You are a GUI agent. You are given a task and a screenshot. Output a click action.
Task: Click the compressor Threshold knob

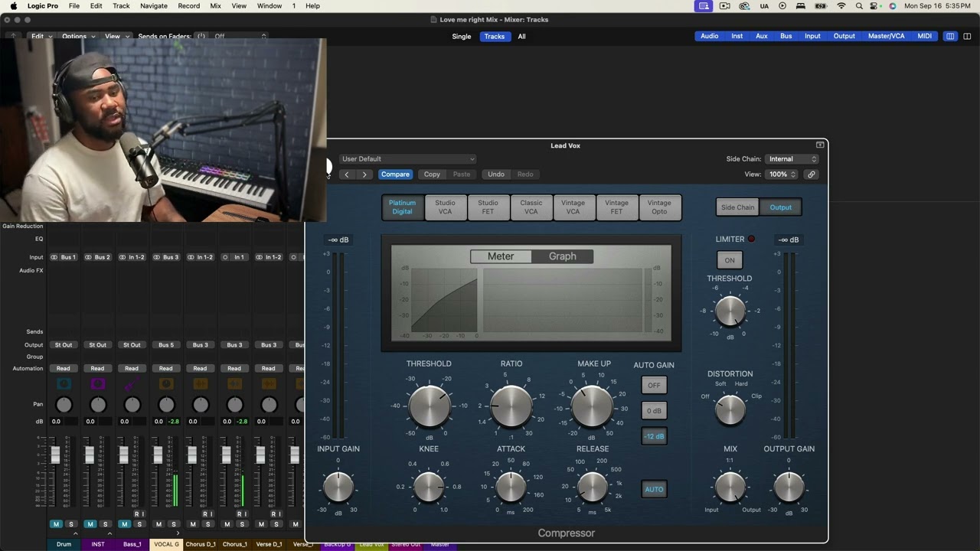429,406
